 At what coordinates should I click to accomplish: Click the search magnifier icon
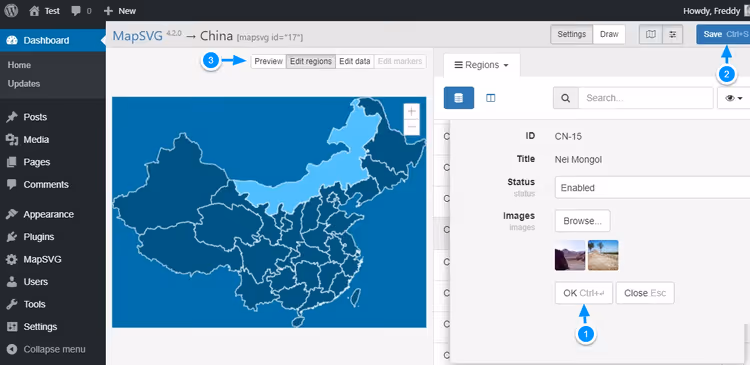(565, 98)
